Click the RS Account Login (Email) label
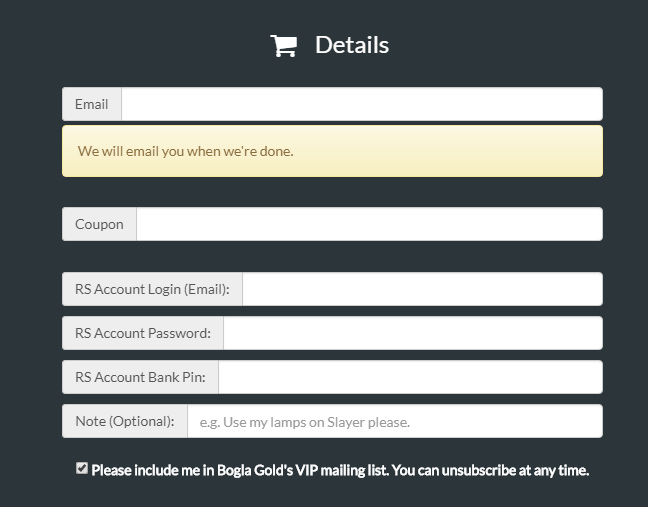Image resolution: width=648 pixels, height=507 pixels. (x=152, y=289)
